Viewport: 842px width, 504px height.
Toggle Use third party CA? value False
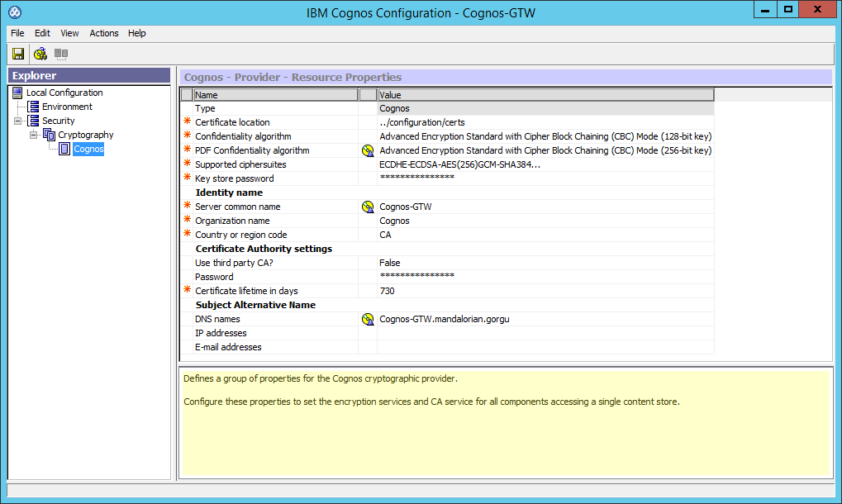pyautogui.click(x=545, y=263)
